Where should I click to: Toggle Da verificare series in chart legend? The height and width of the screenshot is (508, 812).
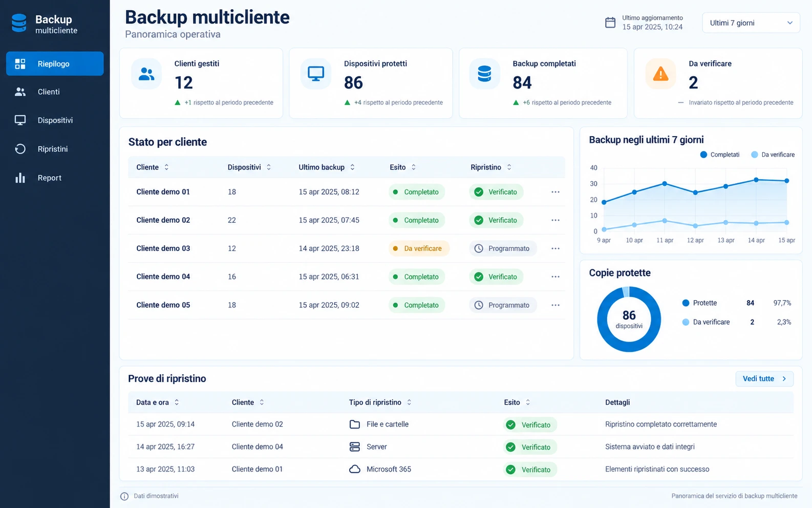(x=773, y=155)
